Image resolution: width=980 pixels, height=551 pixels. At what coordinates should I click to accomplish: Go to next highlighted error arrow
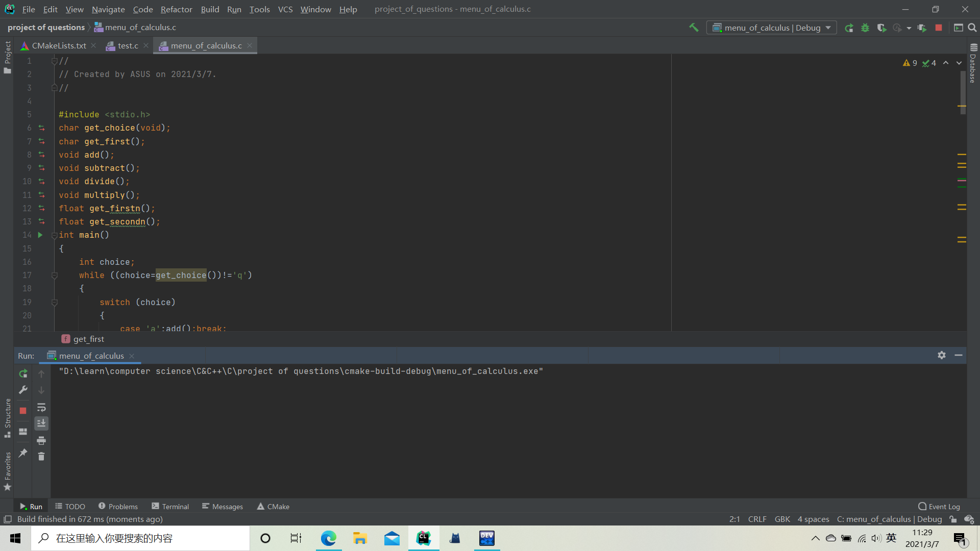(959, 63)
